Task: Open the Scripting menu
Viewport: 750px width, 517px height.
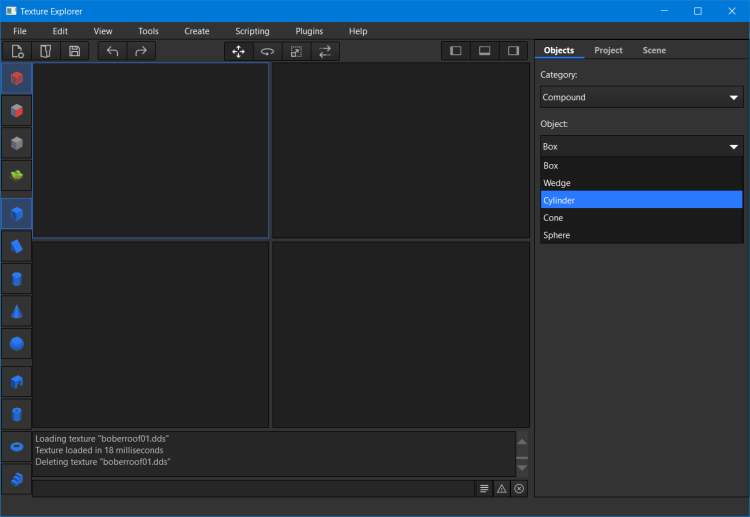Action: (x=252, y=31)
